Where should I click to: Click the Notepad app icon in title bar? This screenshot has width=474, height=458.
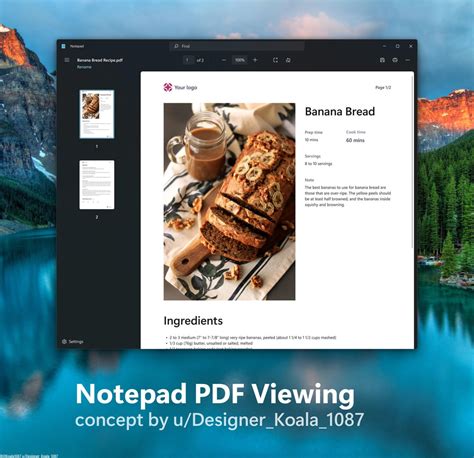[63, 46]
